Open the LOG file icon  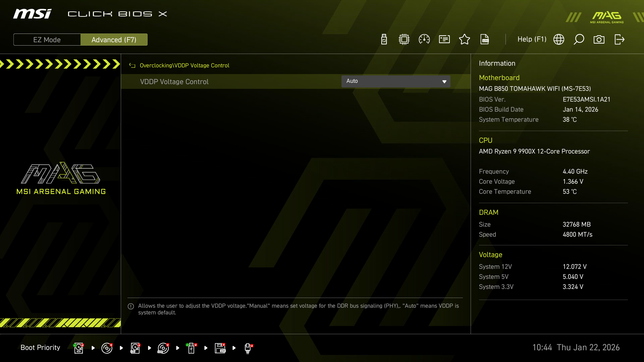click(x=485, y=40)
